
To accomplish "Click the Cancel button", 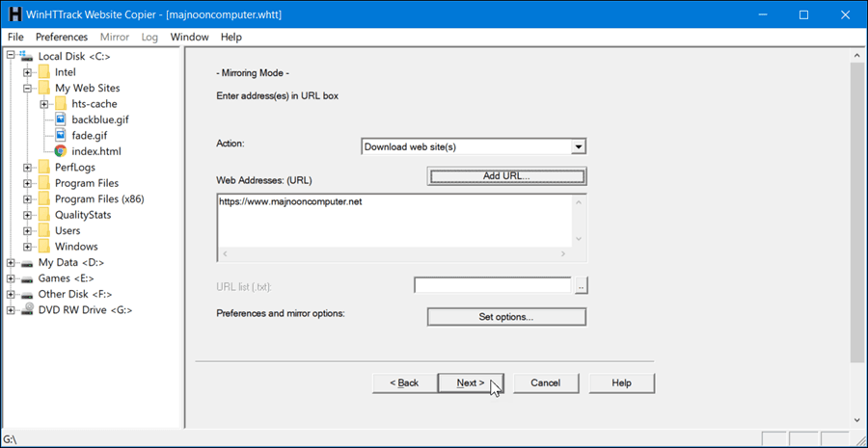I will (546, 382).
